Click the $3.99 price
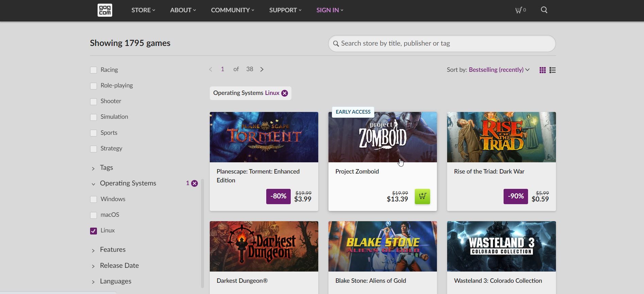Image resolution: width=644 pixels, height=294 pixels. coord(303,199)
